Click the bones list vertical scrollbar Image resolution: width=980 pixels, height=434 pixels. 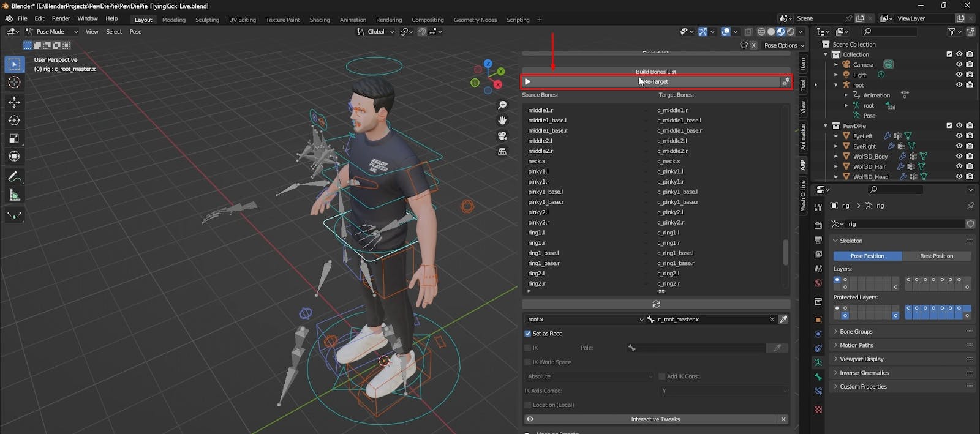[x=785, y=252]
